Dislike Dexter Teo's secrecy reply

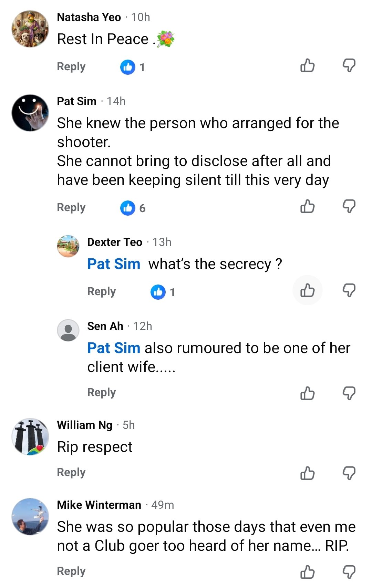[349, 290]
